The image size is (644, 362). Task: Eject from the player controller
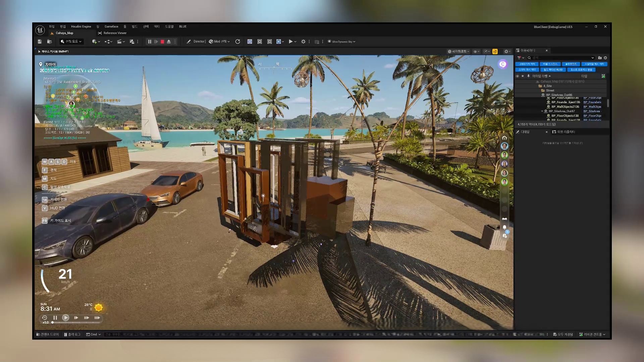(x=169, y=42)
